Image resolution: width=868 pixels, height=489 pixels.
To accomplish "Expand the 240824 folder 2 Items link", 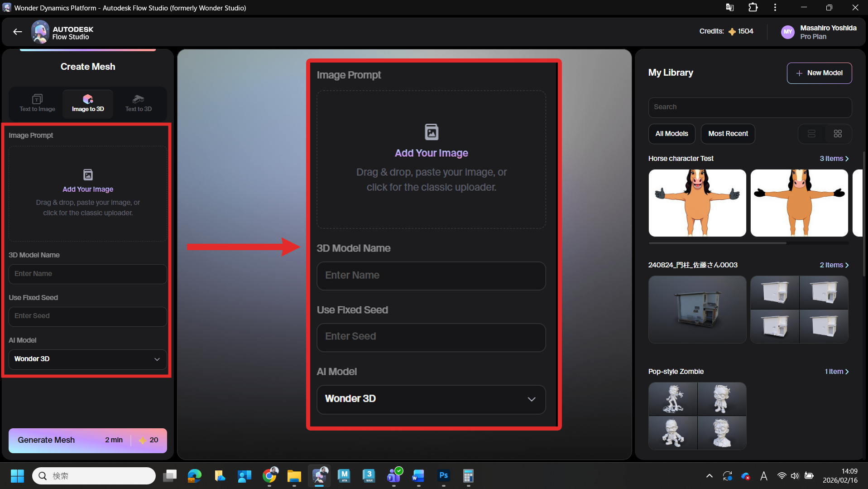I will point(834,265).
